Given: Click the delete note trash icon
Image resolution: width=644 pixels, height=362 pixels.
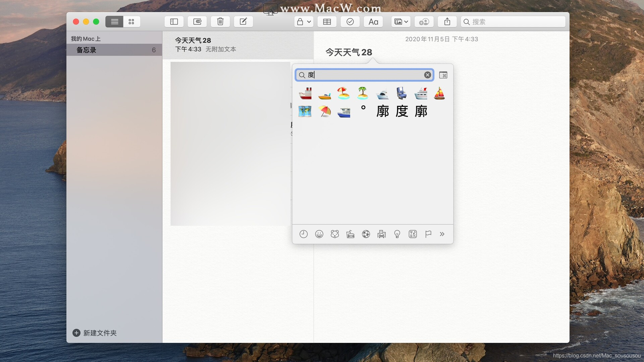Looking at the screenshot, I should click(x=220, y=22).
